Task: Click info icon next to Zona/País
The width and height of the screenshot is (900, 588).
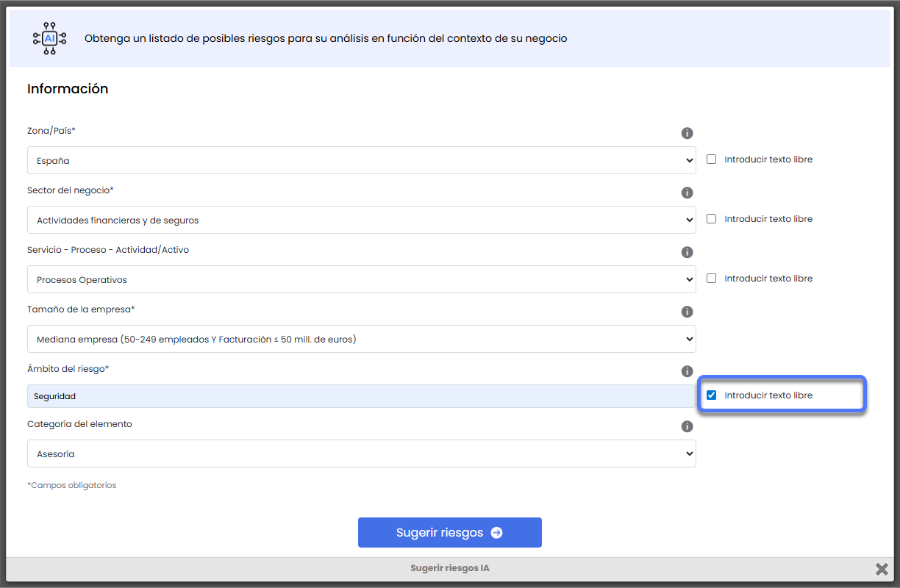Action: [687, 133]
